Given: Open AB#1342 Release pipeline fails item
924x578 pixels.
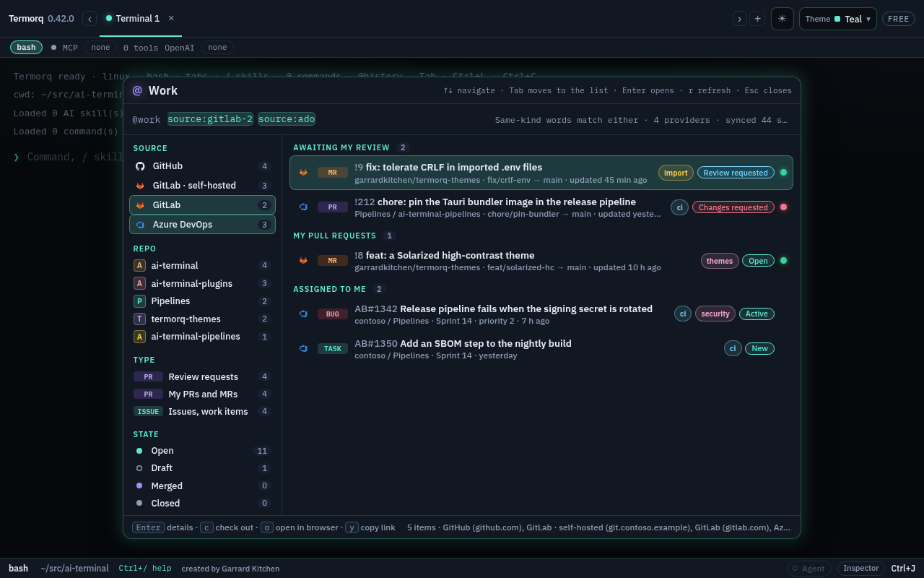Looking at the screenshot, I should pos(541,314).
